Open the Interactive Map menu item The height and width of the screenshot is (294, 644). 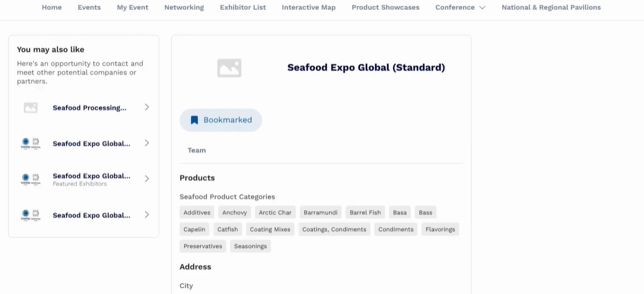coord(308,8)
